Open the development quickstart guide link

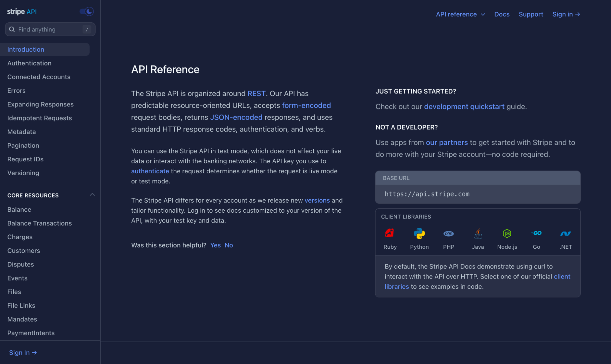pos(464,107)
